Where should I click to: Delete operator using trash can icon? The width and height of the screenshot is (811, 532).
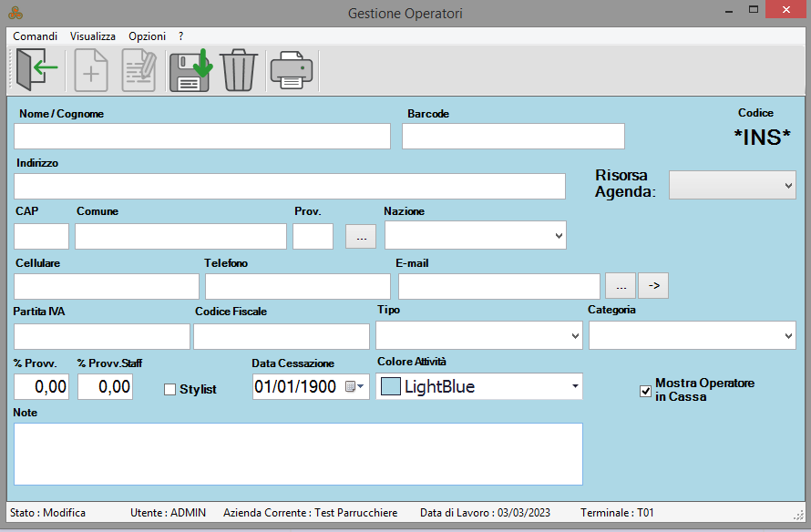coord(239,70)
